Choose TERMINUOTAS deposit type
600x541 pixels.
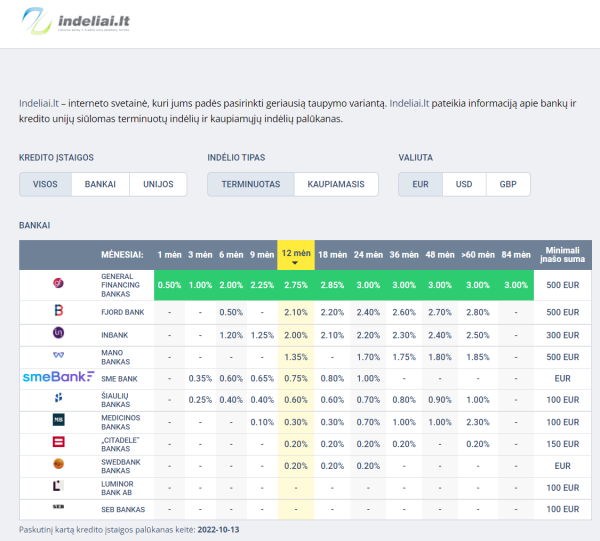(251, 184)
